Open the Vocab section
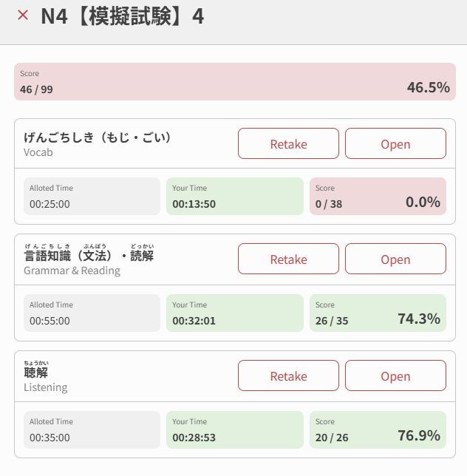 pos(395,143)
